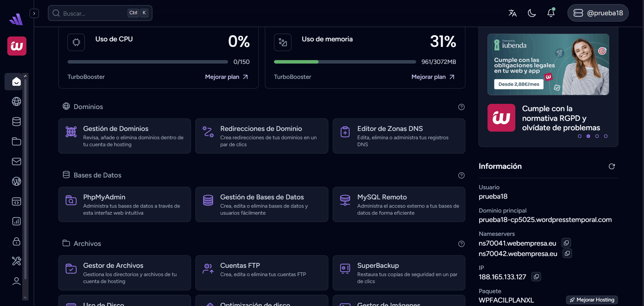The width and height of the screenshot is (644, 306).
Task: Copy the IP address 188.165.133.127
Action: 536,277
